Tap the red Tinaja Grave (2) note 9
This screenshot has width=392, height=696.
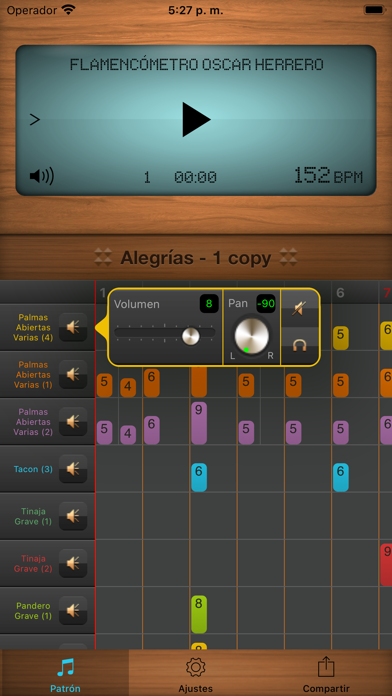tap(386, 565)
